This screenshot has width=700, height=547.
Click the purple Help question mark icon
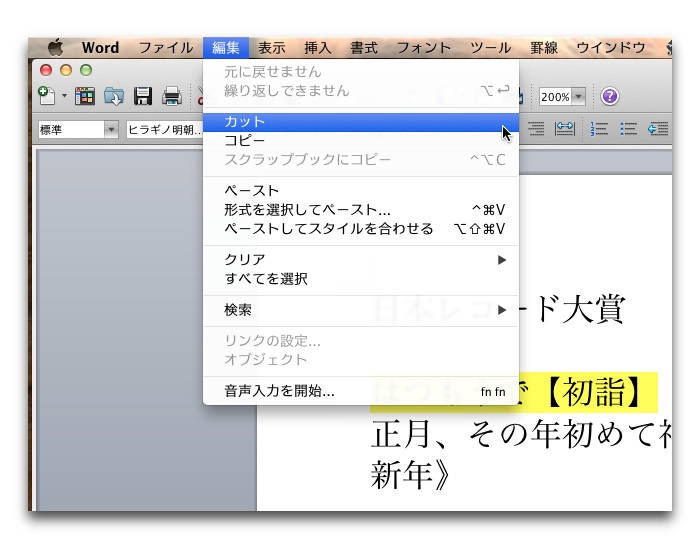click(609, 96)
